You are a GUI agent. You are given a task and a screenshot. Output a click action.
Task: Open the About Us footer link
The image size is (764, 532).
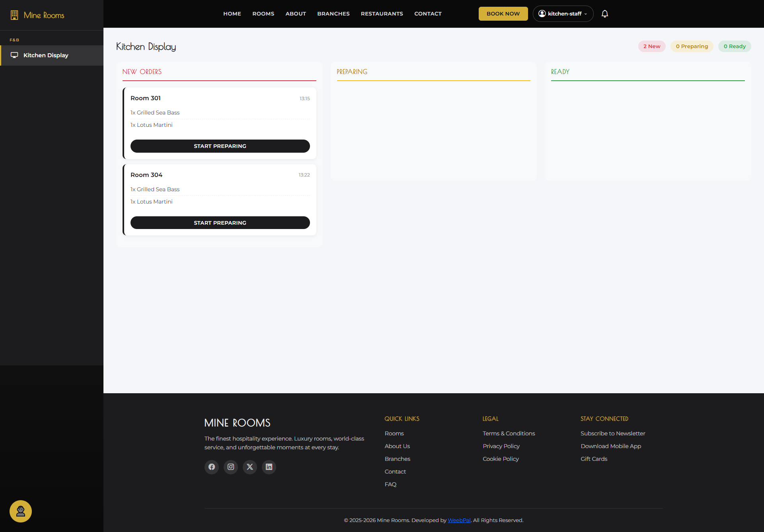397,446
